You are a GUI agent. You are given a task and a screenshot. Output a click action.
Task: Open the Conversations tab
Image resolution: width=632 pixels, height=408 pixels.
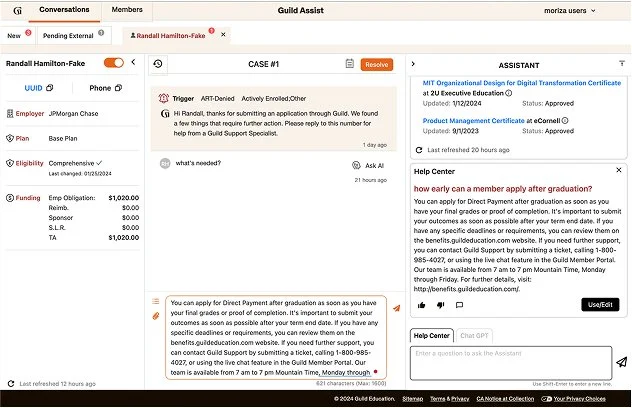point(64,10)
